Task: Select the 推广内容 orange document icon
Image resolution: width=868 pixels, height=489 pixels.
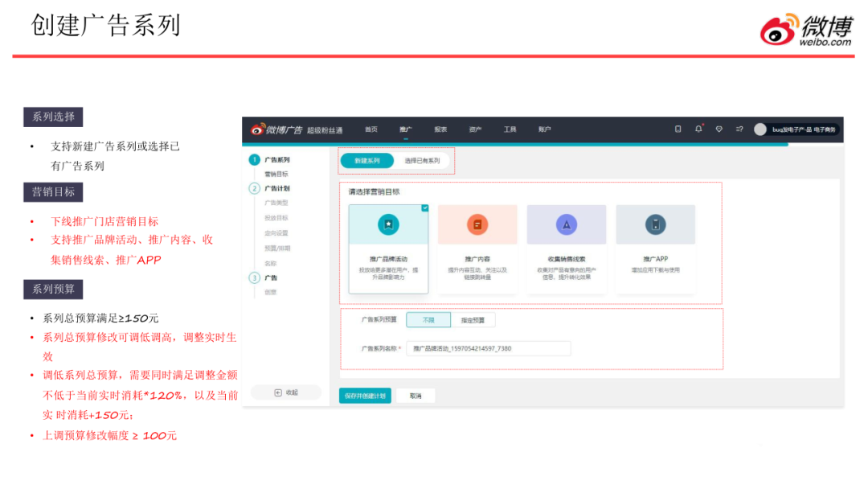Action: tap(477, 225)
